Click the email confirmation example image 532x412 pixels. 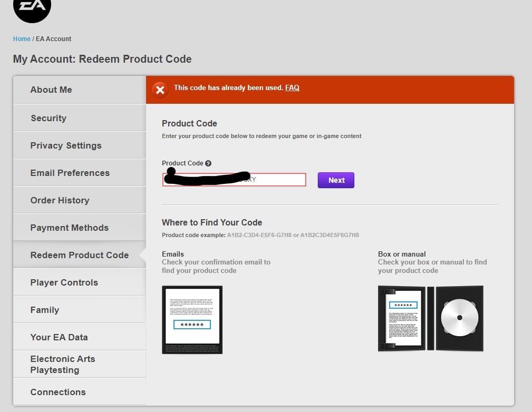192,320
